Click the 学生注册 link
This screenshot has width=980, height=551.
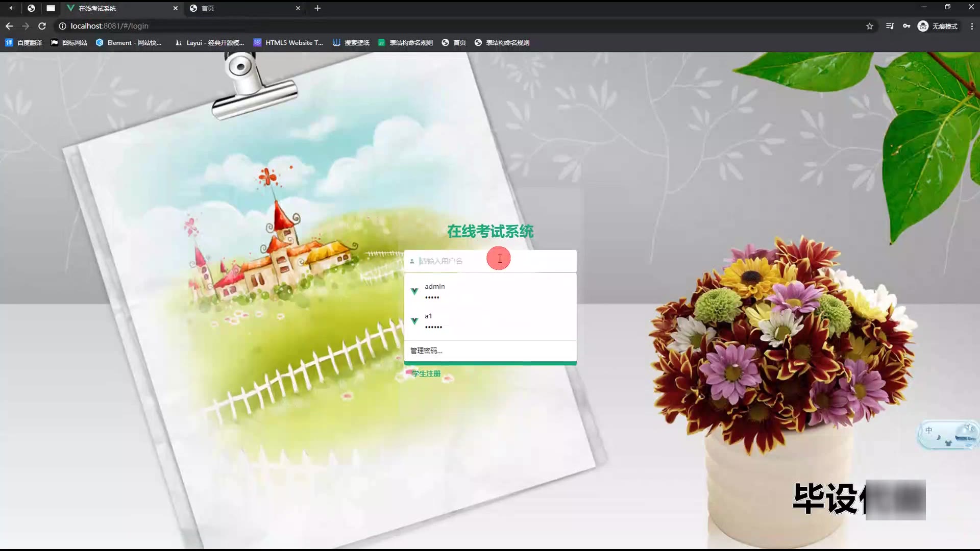426,374
